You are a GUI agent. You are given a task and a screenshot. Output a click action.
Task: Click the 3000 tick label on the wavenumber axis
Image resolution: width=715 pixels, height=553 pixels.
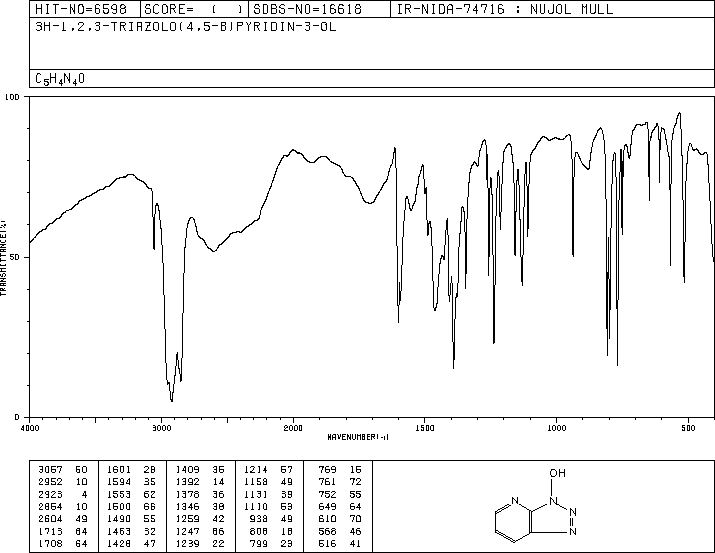(161, 428)
